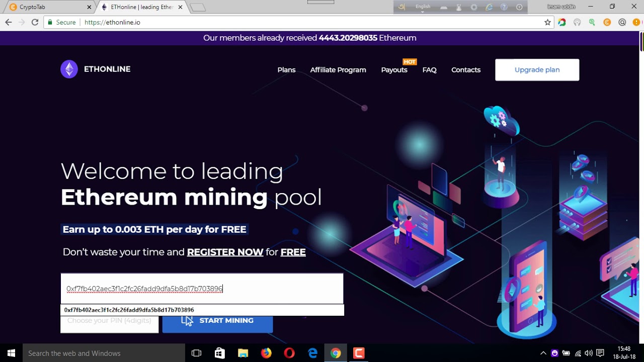Screen dimensions: 644x362
Task: Launch Windows Store from the taskbar
Action: [x=219, y=353]
